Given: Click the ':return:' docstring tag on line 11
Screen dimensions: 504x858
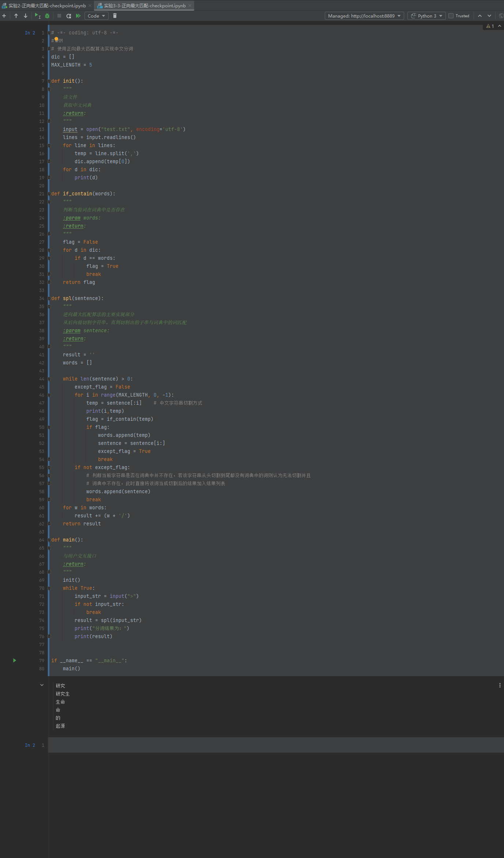Looking at the screenshot, I should [74, 113].
